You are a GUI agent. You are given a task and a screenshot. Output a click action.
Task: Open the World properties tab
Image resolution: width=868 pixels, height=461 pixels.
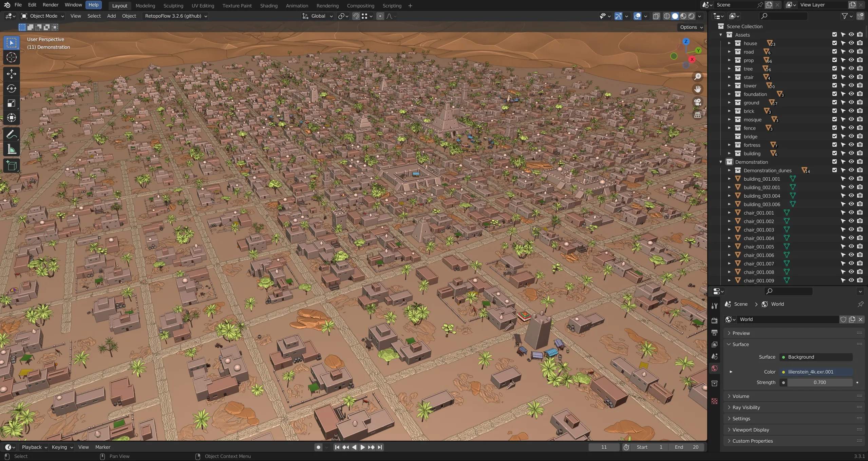[x=714, y=368]
